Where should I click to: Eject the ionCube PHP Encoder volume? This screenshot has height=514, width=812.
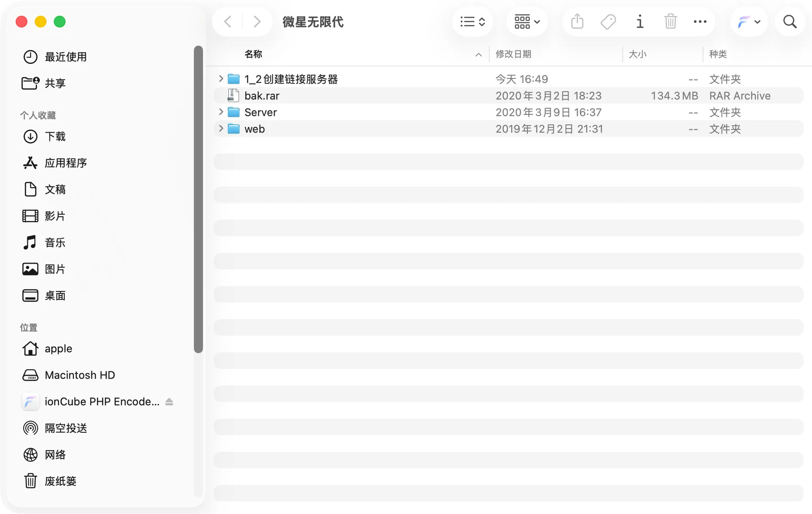click(x=169, y=401)
